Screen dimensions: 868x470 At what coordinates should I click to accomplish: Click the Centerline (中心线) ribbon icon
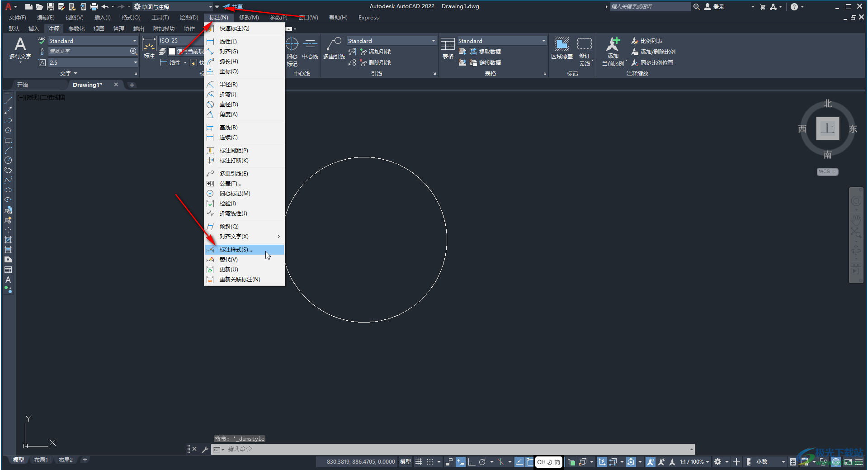(x=310, y=49)
